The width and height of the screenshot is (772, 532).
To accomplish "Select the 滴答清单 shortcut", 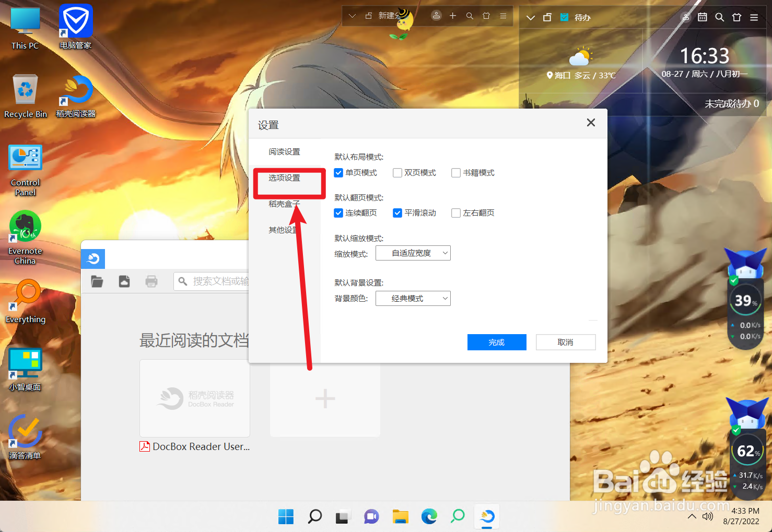I will point(25,437).
